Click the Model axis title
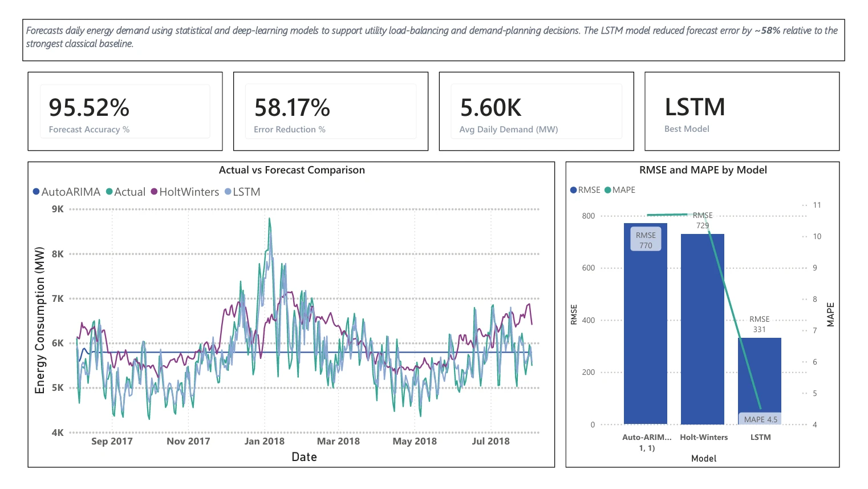868x489 pixels. coord(704,458)
